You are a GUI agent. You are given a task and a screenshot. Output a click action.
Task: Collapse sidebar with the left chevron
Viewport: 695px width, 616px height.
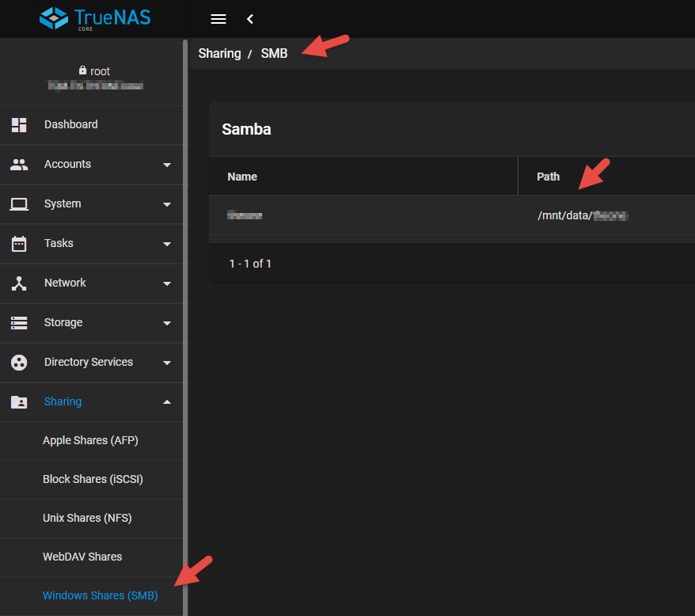[x=250, y=19]
